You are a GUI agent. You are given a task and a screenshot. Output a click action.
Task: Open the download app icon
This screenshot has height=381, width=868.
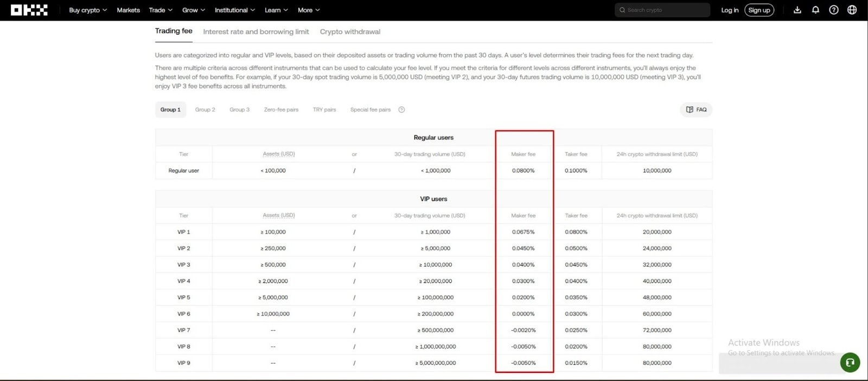(x=797, y=10)
